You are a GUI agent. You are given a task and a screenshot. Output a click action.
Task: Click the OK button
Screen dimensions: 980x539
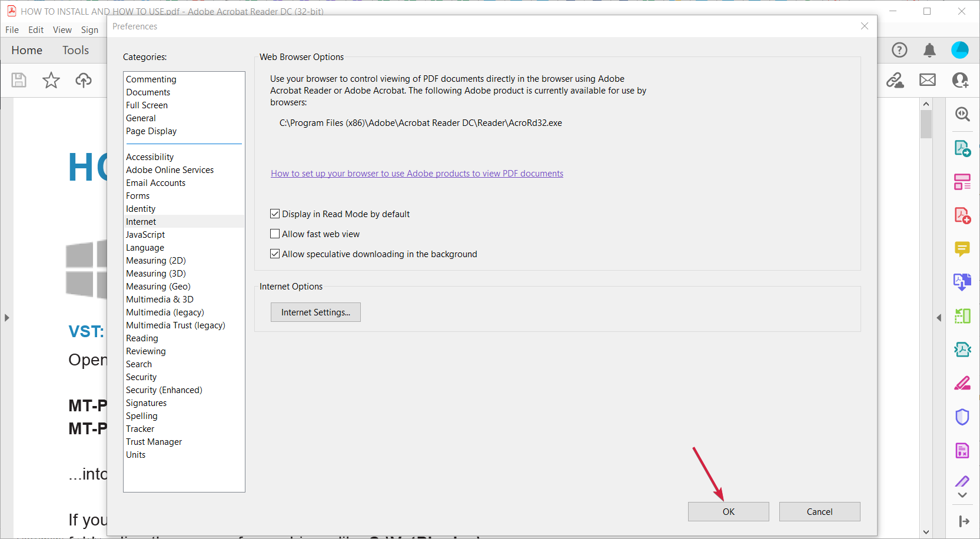pos(729,512)
